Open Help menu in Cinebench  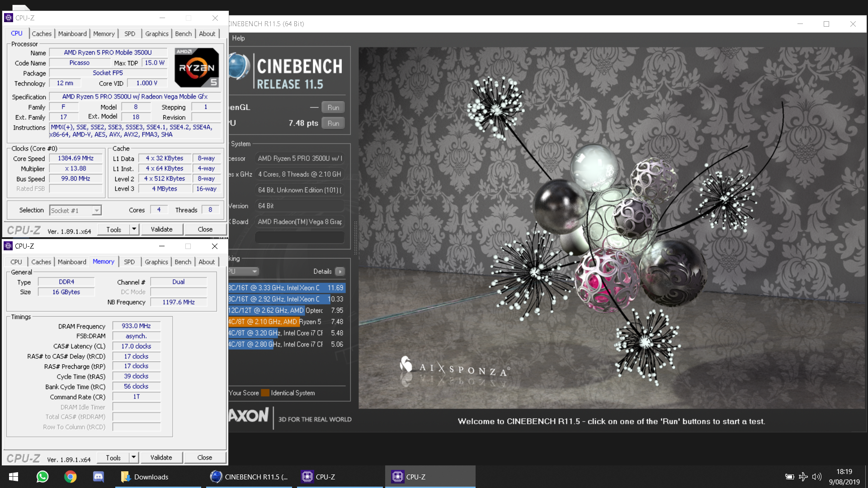tap(238, 38)
